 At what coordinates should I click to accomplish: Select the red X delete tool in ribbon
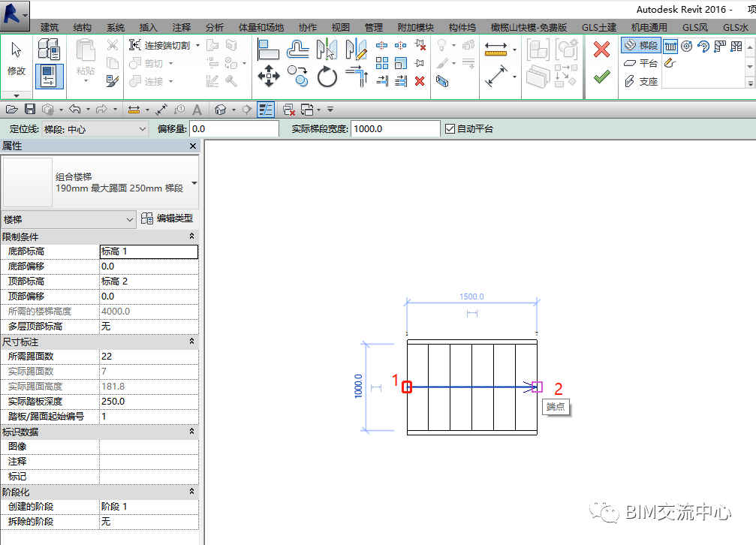[420, 81]
